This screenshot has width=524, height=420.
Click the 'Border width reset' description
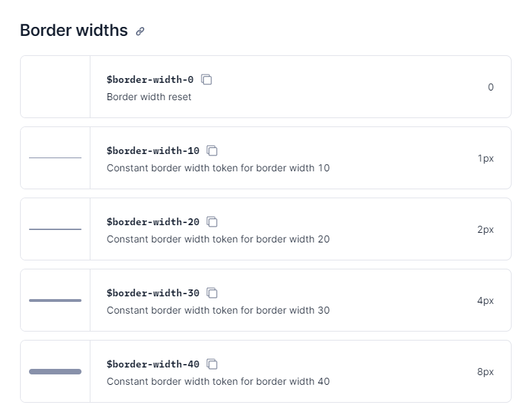pyautogui.click(x=149, y=97)
